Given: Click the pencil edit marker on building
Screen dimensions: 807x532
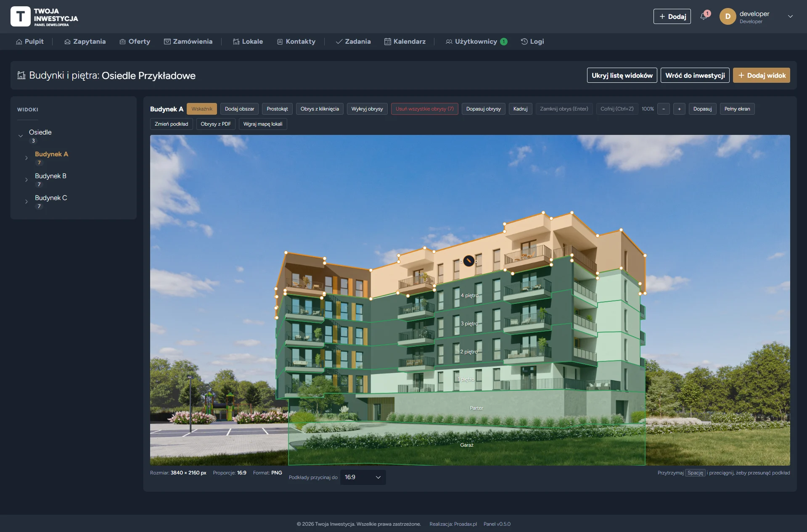Looking at the screenshot, I should tap(468, 261).
